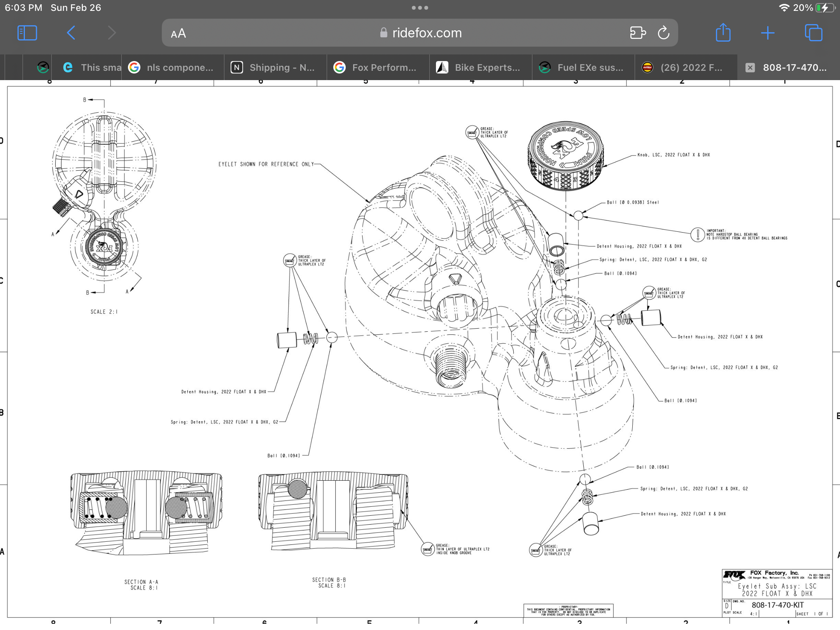Open a new tab with plus
This screenshot has height=630, width=840.
point(768,33)
